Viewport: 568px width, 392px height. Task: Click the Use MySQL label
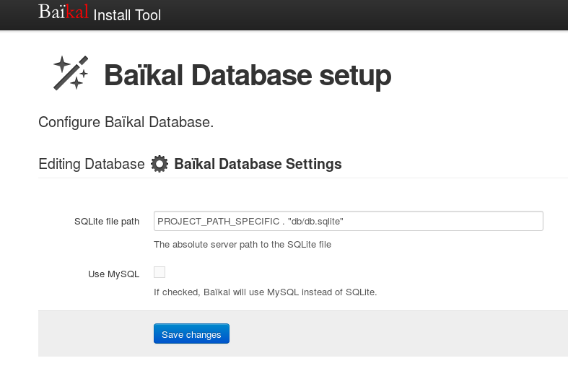click(114, 274)
